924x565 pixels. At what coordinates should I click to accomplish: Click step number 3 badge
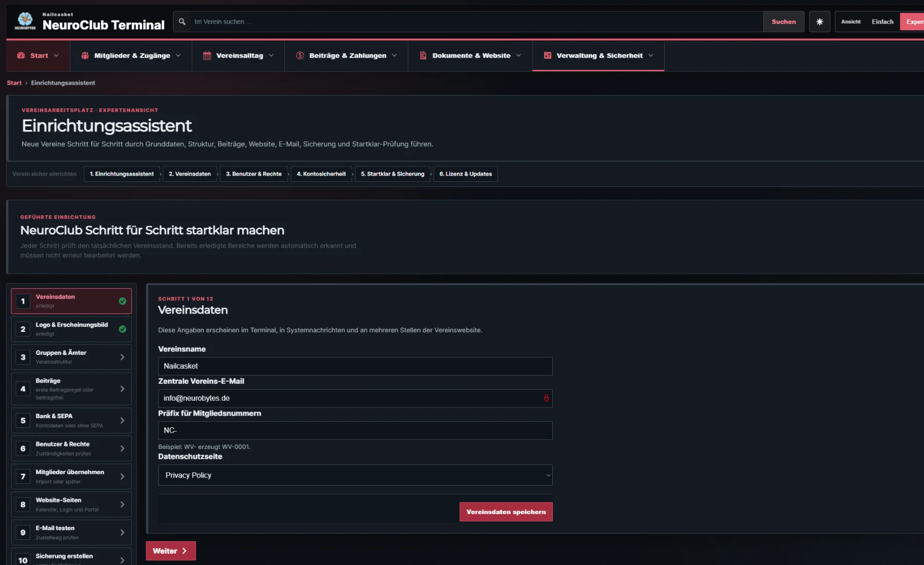(x=23, y=357)
